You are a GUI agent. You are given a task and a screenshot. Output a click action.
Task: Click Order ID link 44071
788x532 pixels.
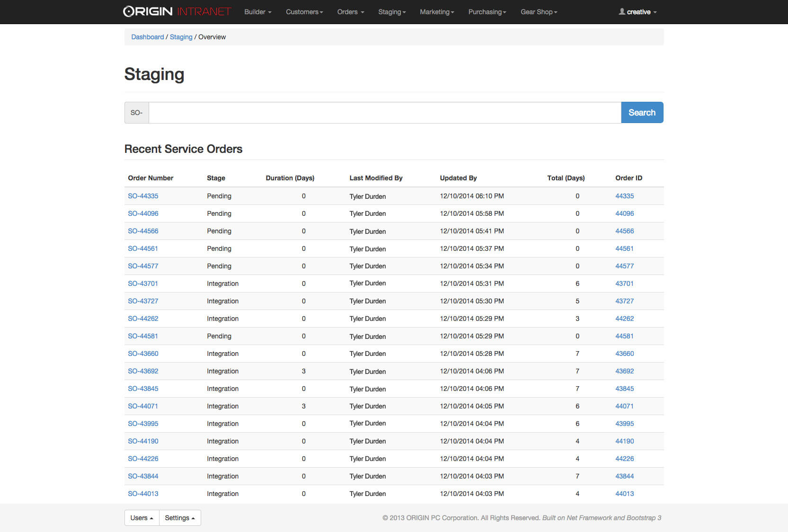tap(624, 406)
